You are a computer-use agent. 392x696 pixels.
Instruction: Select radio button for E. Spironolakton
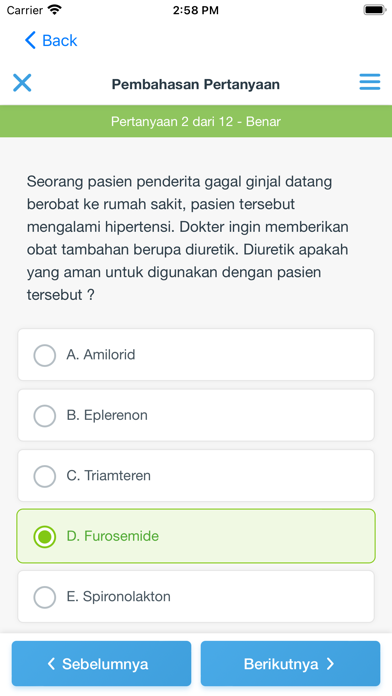(x=45, y=597)
